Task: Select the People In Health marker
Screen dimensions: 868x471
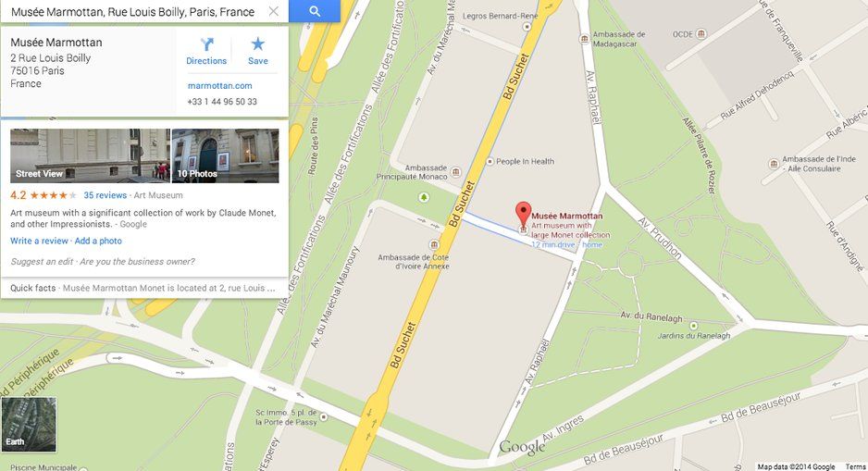Action: (490, 162)
